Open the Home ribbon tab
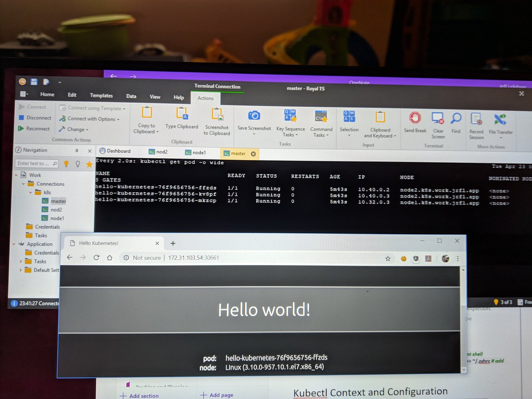 [47, 94]
